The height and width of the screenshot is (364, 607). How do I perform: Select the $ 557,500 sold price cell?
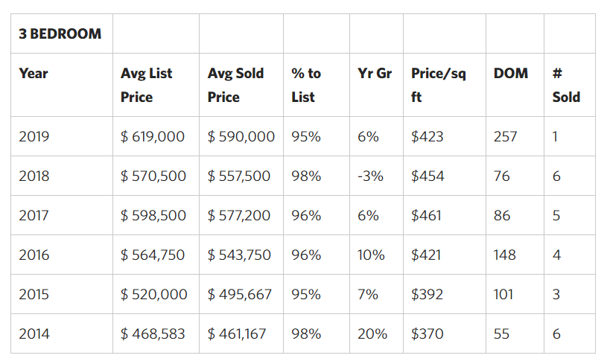click(239, 176)
